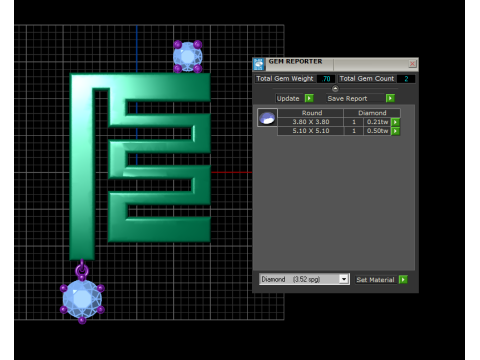Click the green arrow on 0.50tw row
The image size is (480, 360).
(395, 131)
